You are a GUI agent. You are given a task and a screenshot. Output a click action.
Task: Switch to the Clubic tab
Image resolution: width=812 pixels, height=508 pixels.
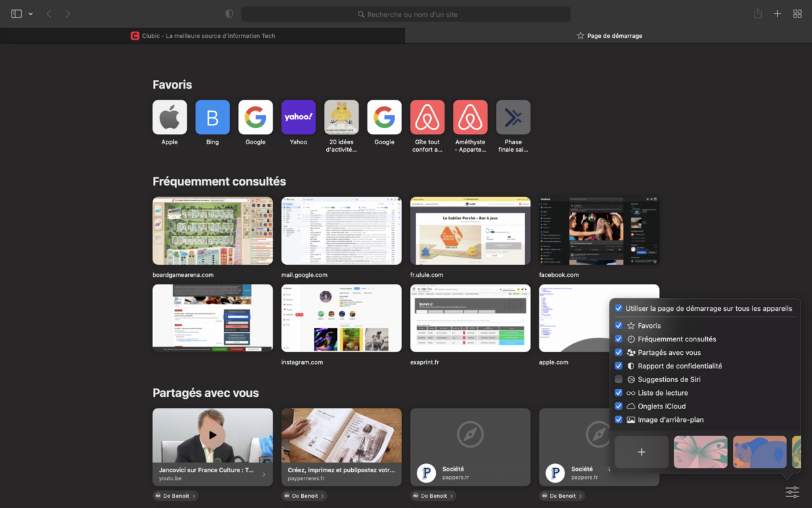203,36
